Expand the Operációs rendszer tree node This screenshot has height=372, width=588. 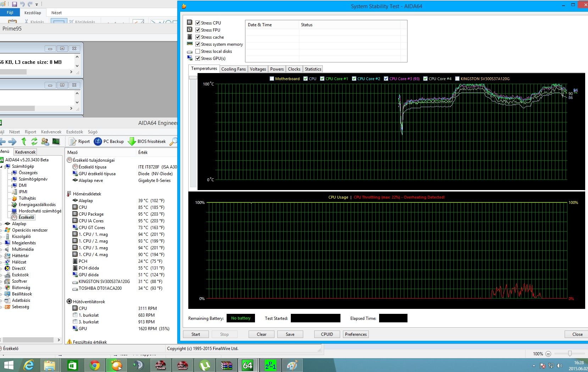click(x=1, y=231)
